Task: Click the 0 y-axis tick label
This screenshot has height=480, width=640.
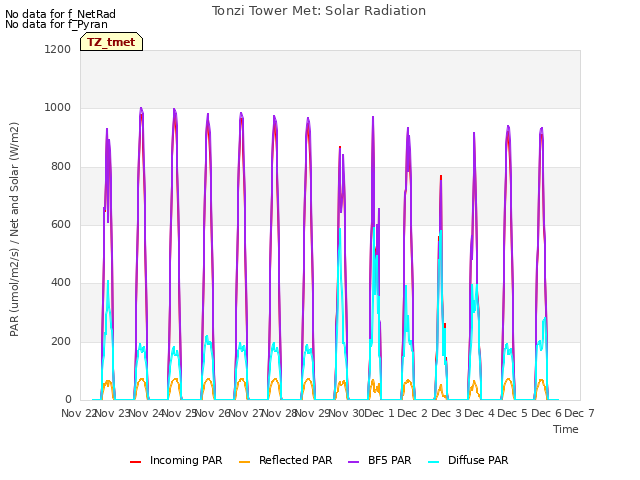Action: coord(68,399)
